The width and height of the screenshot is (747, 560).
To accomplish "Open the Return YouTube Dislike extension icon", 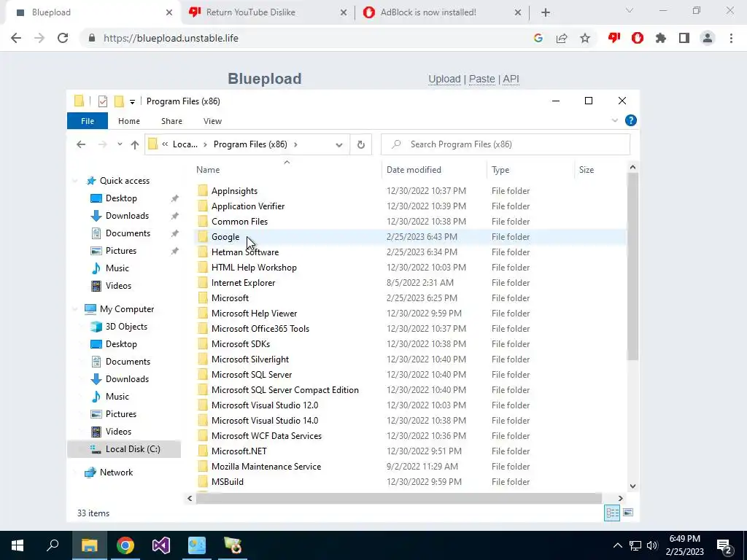I will coord(614,38).
